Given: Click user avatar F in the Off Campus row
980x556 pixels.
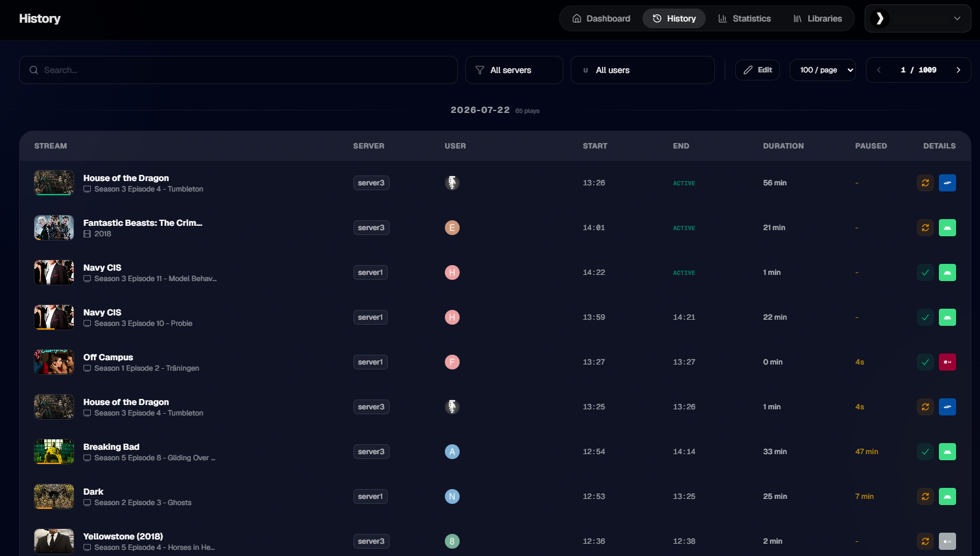Looking at the screenshot, I should tap(452, 362).
